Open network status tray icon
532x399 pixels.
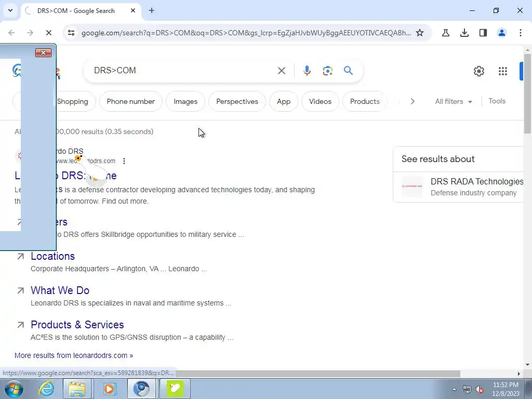[x=467, y=389]
